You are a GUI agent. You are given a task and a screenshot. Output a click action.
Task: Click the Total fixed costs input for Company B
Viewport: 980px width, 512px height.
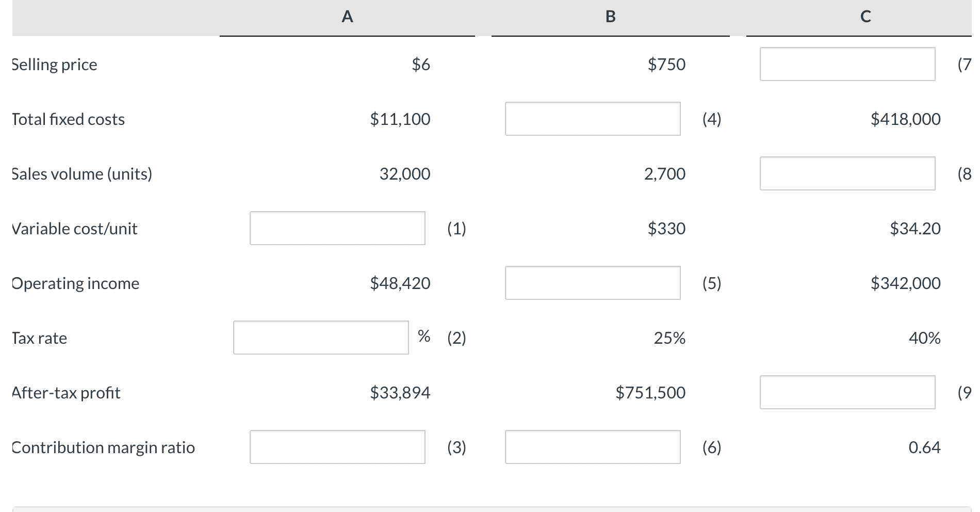point(592,119)
